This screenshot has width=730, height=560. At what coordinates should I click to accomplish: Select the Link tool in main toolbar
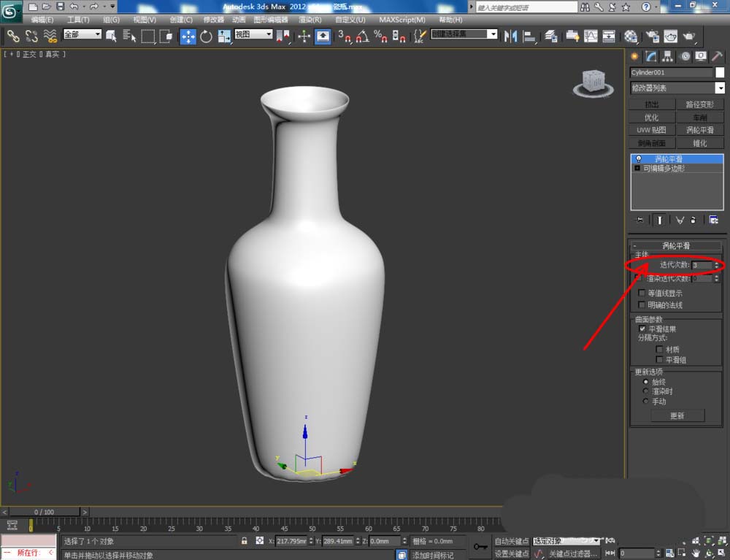(13, 36)
